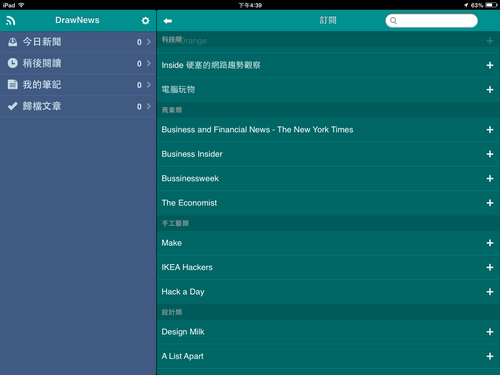
Task: Select The Economist feed title
Action: (x=189, y=203)
